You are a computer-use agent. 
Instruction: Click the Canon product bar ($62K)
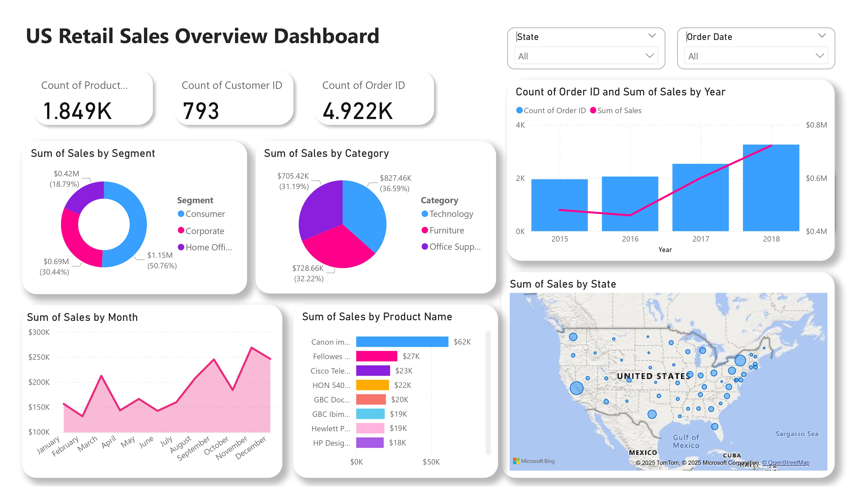[402, 341]
